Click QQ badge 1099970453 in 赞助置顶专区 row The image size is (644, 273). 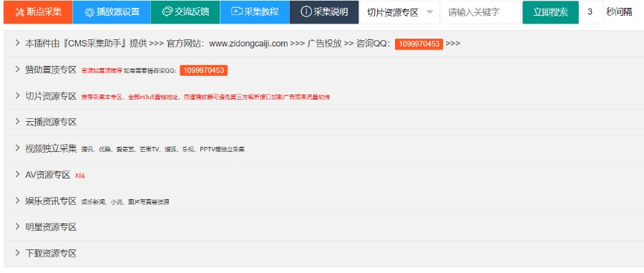pos(204,70)
